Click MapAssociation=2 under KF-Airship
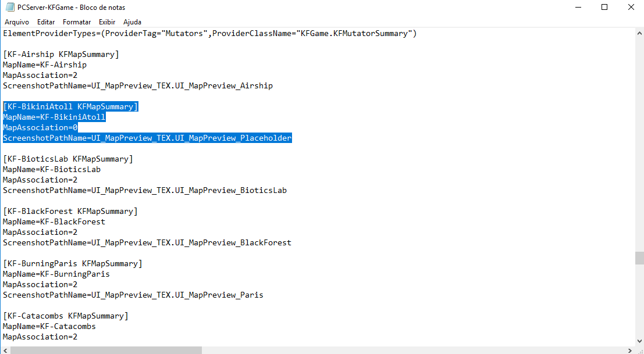644x354 pixels. pyautogui.click(x=40, y=76)
